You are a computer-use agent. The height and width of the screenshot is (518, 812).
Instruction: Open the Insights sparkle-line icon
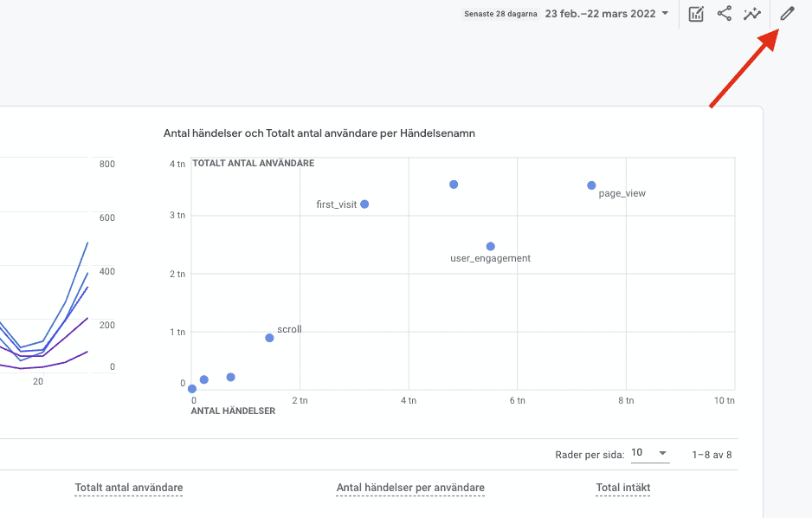751,14
